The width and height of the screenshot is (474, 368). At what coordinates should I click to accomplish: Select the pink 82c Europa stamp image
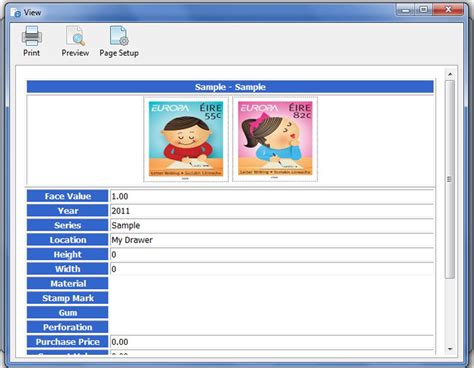(x=275, y=139)
